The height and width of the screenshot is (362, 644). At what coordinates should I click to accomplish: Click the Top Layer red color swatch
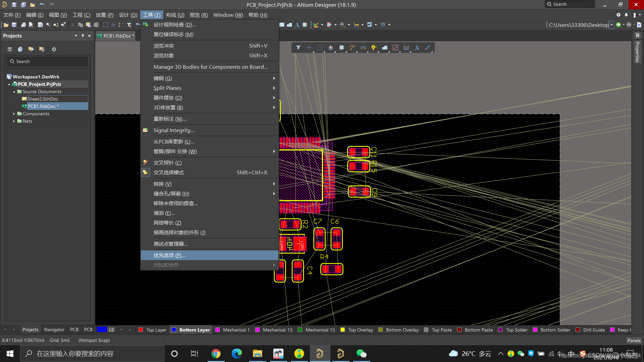(141, 330)
